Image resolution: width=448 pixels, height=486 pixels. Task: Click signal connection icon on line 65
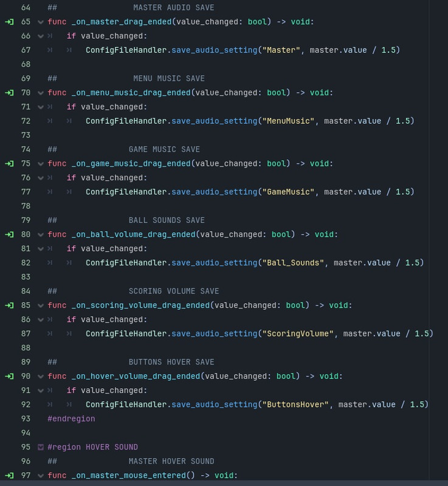9,22
